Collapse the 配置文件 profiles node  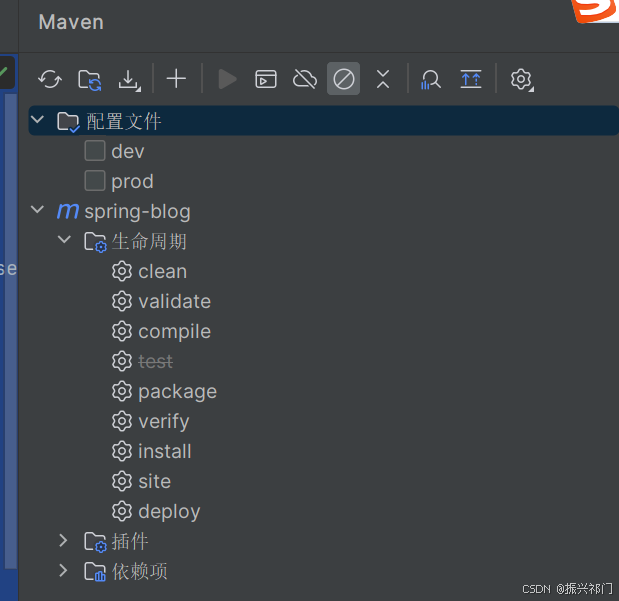(x=38, y=119)
